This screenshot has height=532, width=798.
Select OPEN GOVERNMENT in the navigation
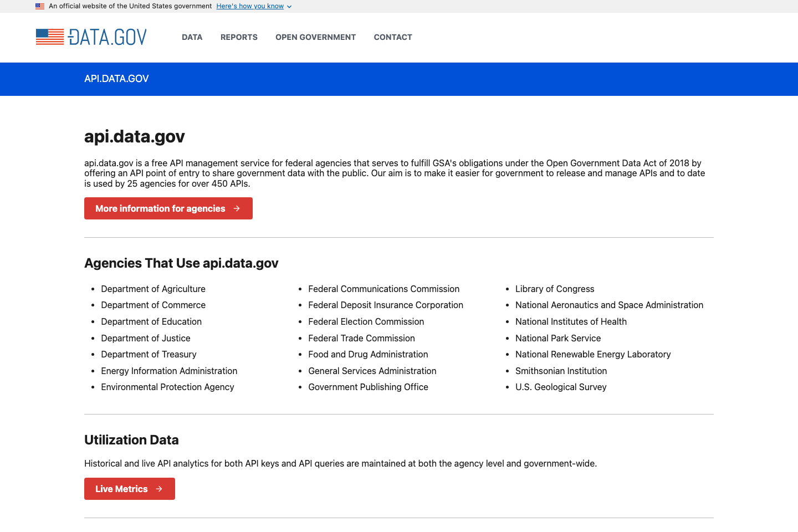(315, 37)
